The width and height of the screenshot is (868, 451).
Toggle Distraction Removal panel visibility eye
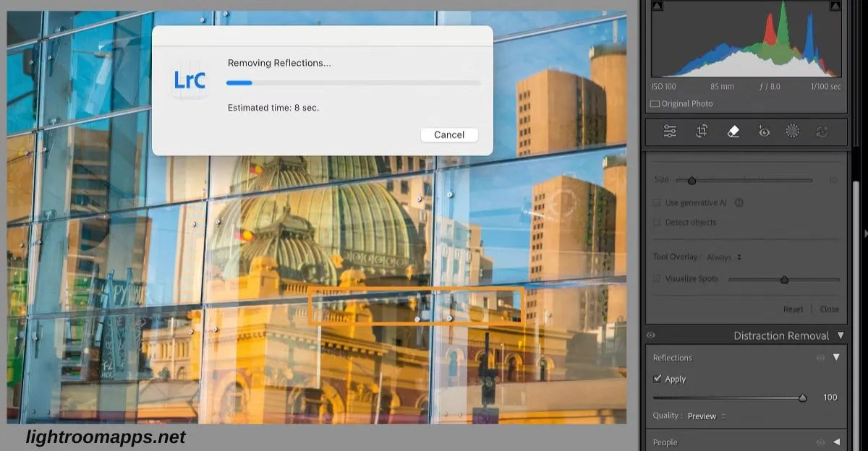pos(650,335)
